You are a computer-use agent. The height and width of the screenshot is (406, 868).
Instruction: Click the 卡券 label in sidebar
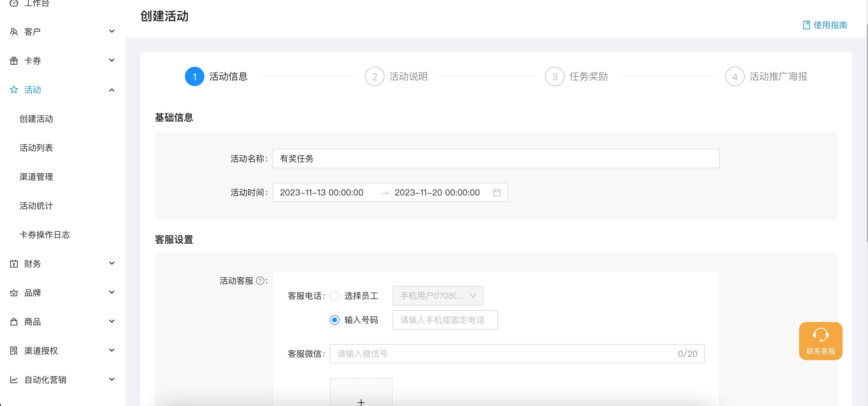[x=32, y=61]
